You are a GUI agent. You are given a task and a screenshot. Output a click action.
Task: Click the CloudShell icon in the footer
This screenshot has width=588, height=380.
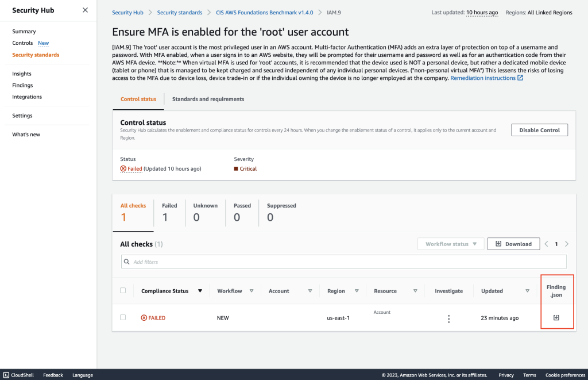pyautogui.click(x=6, y=375)
